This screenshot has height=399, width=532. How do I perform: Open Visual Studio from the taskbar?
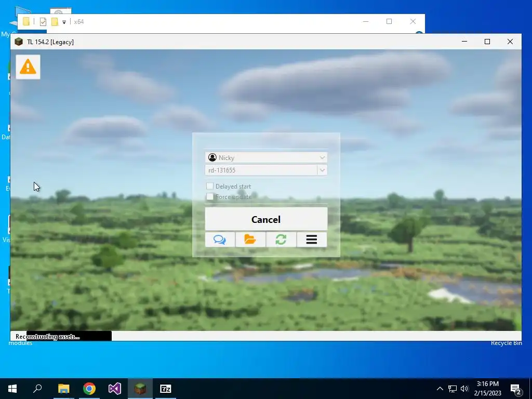coord(115,389)
